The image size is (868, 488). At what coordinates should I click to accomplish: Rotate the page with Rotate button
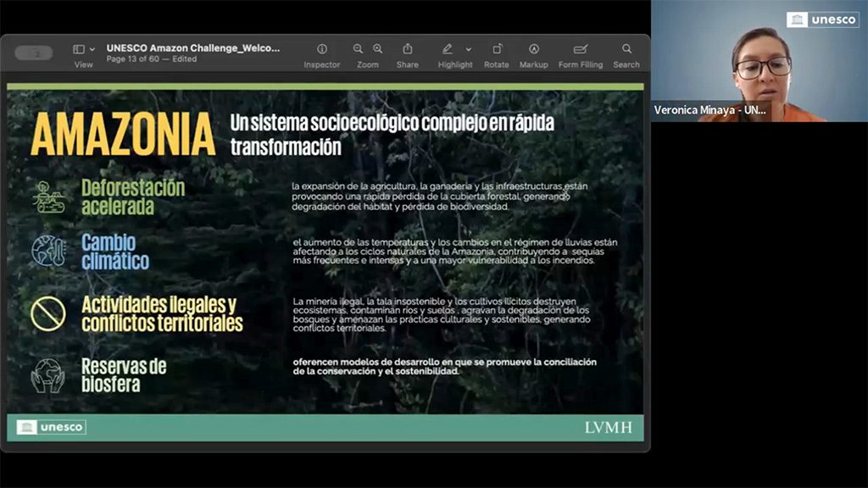coord(497,50)
